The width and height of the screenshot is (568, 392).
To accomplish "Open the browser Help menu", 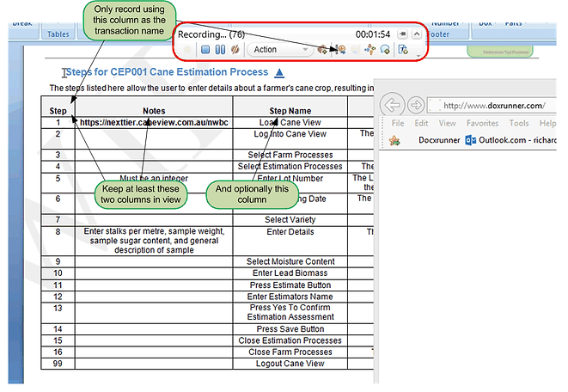I will click(x=547, y=123).
